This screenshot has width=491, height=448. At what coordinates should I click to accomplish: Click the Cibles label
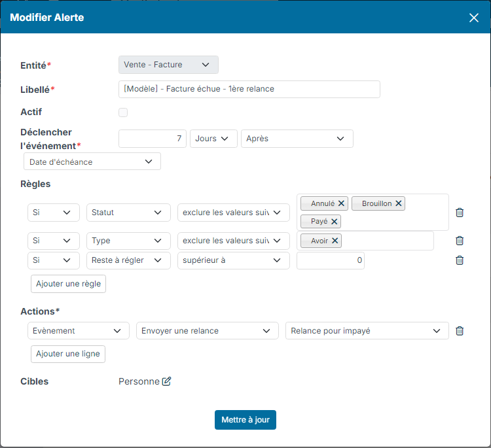(35, 381)
